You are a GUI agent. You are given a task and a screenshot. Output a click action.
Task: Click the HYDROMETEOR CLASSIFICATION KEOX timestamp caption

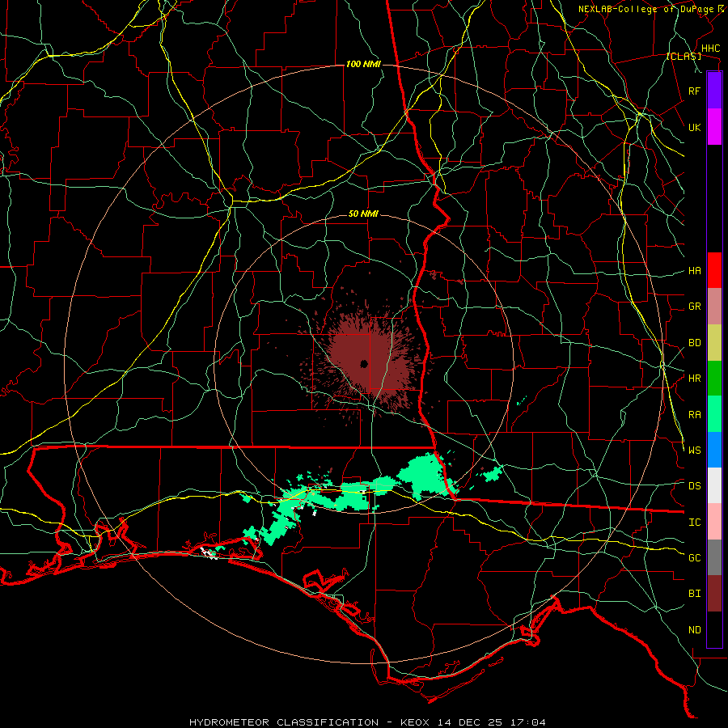(x=367, y=722)
